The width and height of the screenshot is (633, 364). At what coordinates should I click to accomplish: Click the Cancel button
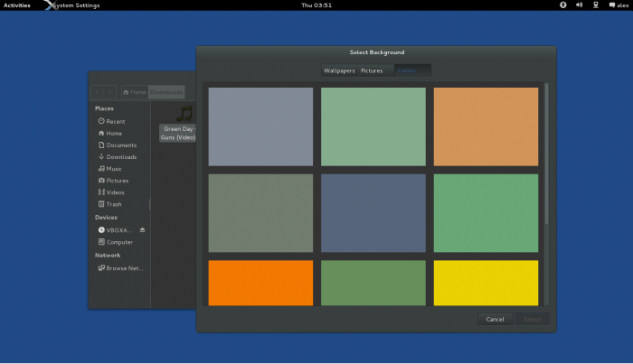click(x=495, y=319)
